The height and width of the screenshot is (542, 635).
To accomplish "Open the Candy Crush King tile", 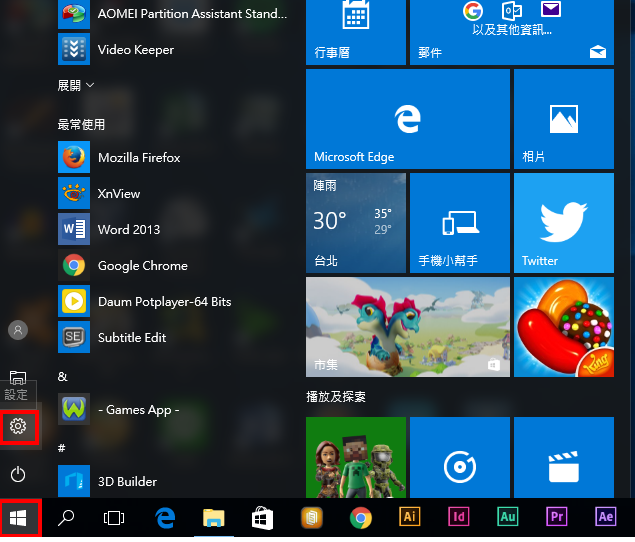I will [x=564, y=327].
